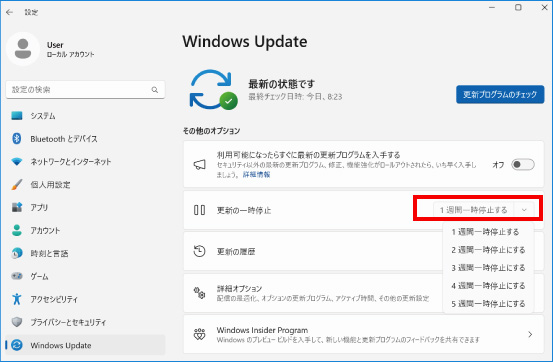Image resolution: width=553 pixels, height=362 pixels.
Task: Click the アクセシビリティ figure icon
Action: (17, 299)
